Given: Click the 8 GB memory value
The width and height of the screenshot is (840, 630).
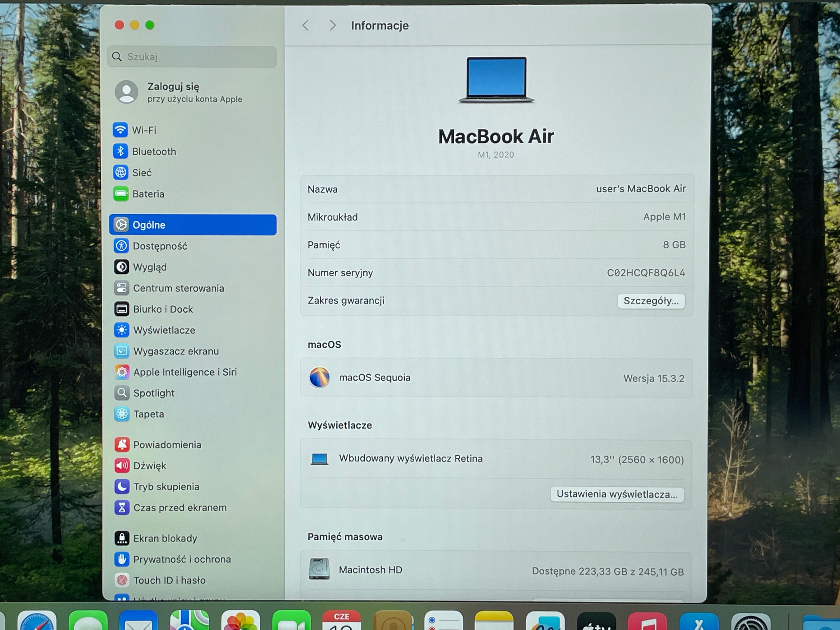Looking at the screenshot, I should [x=674, y=245].
